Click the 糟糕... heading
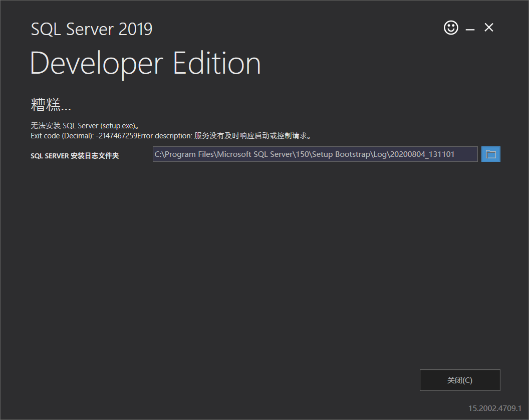This screenshot has width=529, height=420. (x=51, y=105)
